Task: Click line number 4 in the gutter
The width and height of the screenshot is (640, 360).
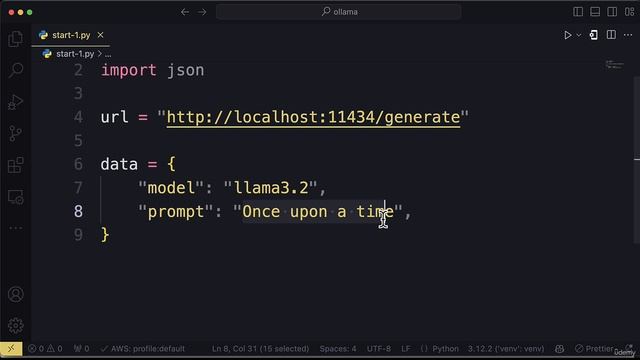Action: click(x=78, y=117)
